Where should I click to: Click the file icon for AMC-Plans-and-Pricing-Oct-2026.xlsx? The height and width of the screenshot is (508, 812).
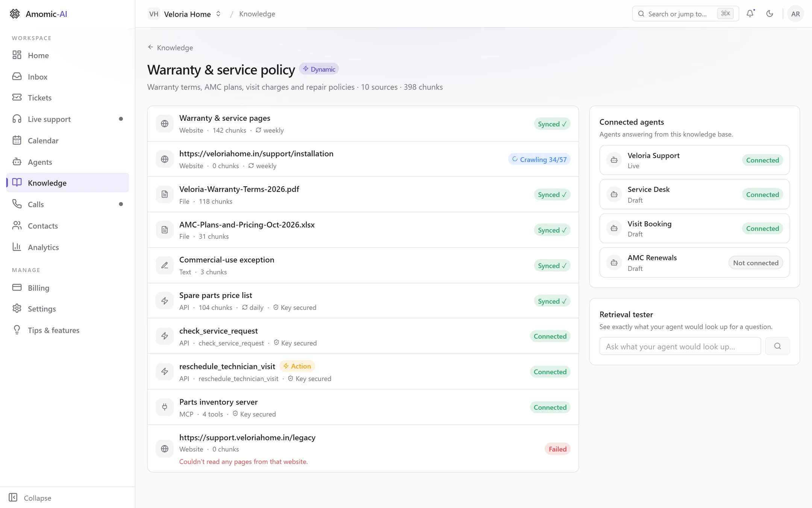click(165, 230)
